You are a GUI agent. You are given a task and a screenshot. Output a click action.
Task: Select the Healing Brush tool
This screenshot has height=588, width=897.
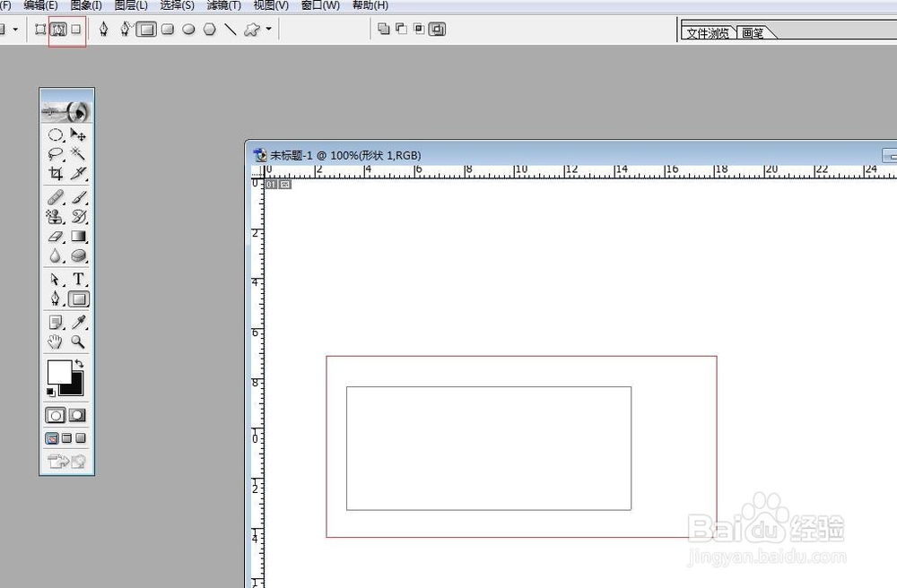coord(55,196)
